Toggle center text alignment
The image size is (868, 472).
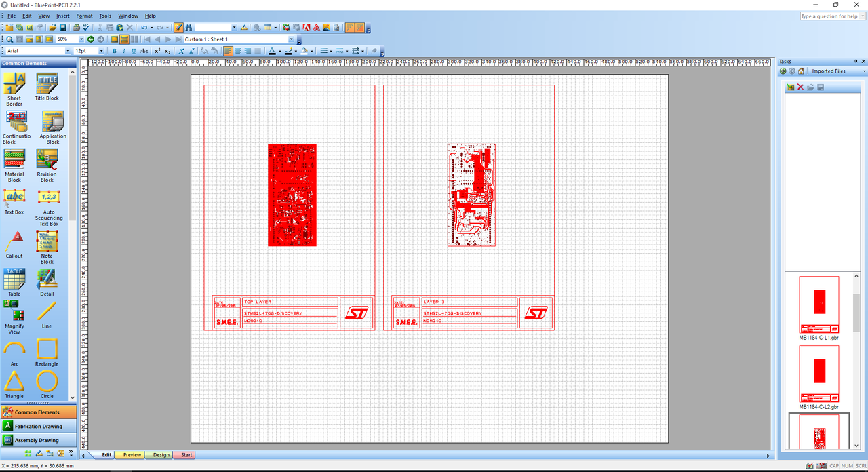click(x=238, y=51)
